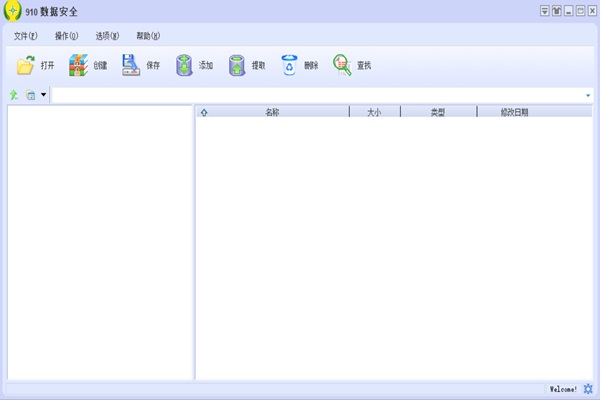The height and width of the screenshot is (400, 600).
Task: Click the 查找 (Search) magnifier icon
Action: pos(342,66)
